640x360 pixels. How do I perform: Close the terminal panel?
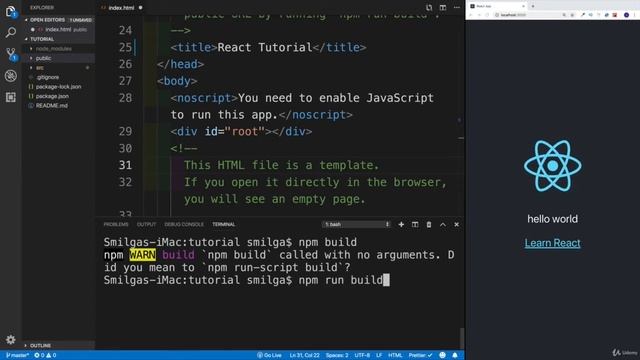[457, 224]
